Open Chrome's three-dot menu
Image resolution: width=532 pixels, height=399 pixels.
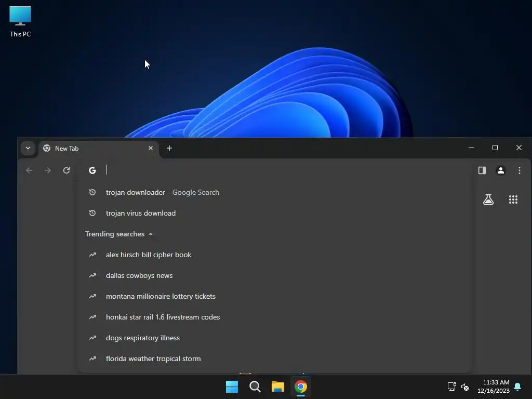pos(520,170)
